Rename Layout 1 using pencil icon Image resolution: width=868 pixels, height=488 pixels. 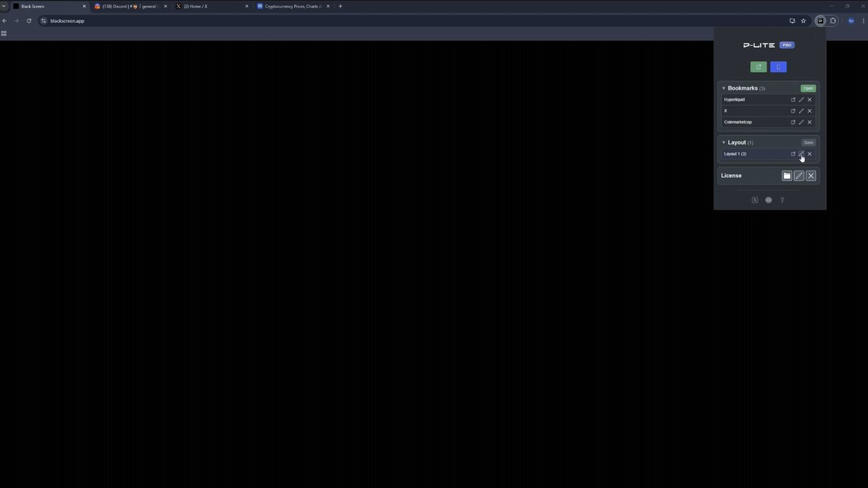click(801, 154)
